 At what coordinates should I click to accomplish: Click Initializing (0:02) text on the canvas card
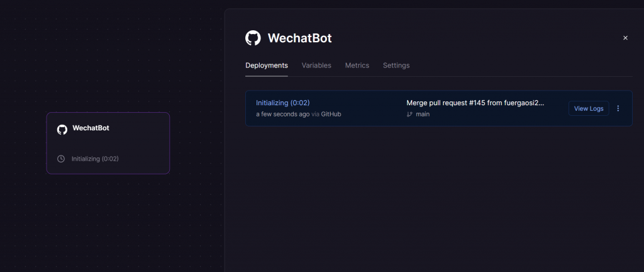click(95, 159)
